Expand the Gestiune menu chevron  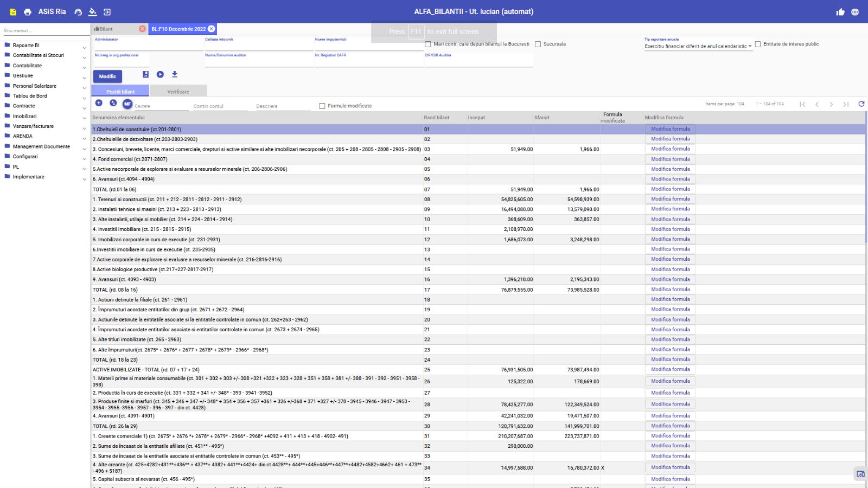click(84, 78)
